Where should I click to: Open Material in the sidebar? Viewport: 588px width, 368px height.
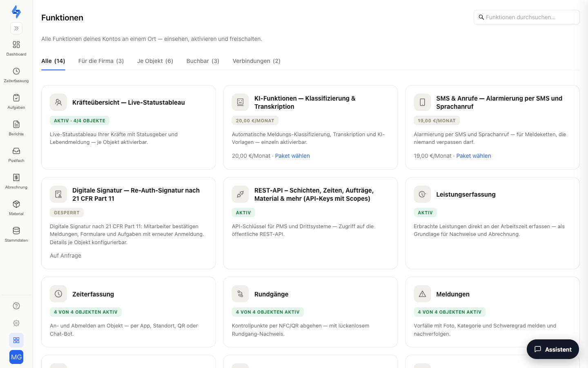click(x=16, y=208)
